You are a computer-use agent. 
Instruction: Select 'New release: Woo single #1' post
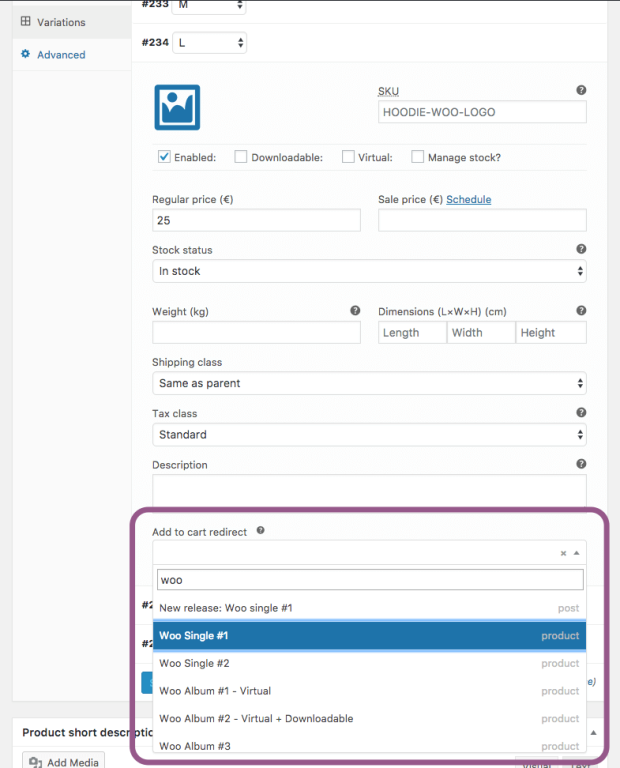[369, 608]
